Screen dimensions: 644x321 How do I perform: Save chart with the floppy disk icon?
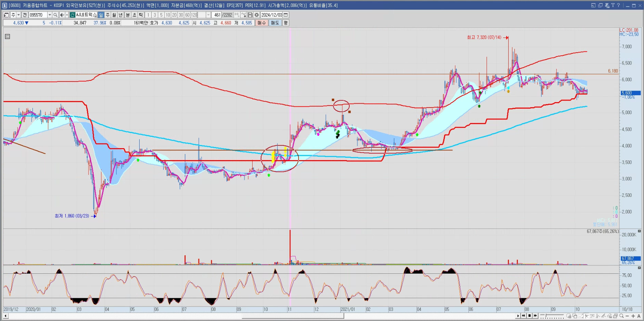tap(250, 15)
